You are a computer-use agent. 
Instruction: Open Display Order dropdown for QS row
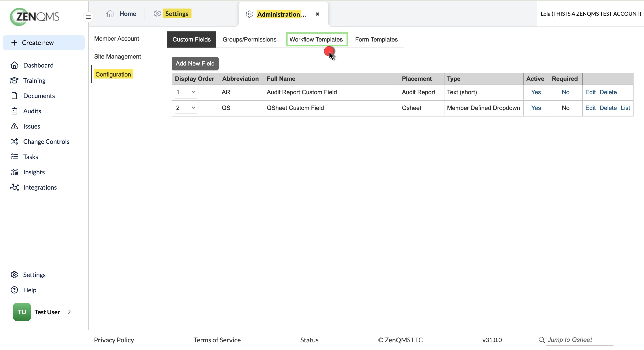pos(186,108)
